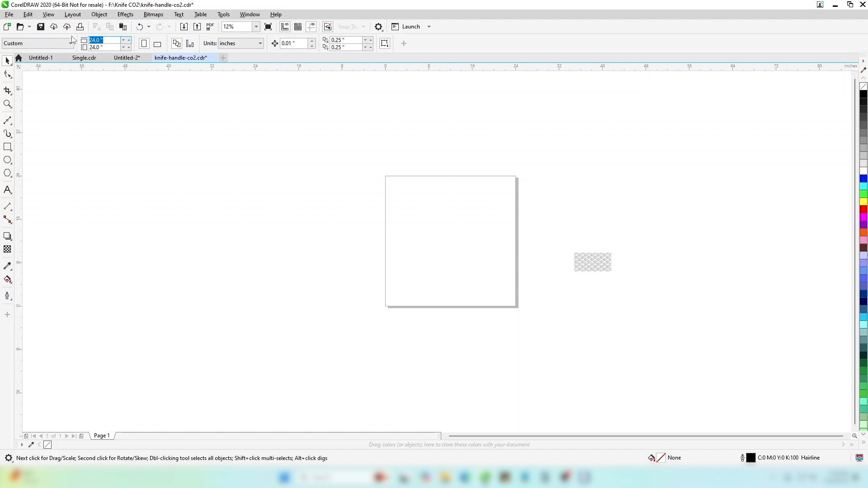Open the Options gear in toolbar
Viewport: 868px width, 488px height.
click(379, 27)
